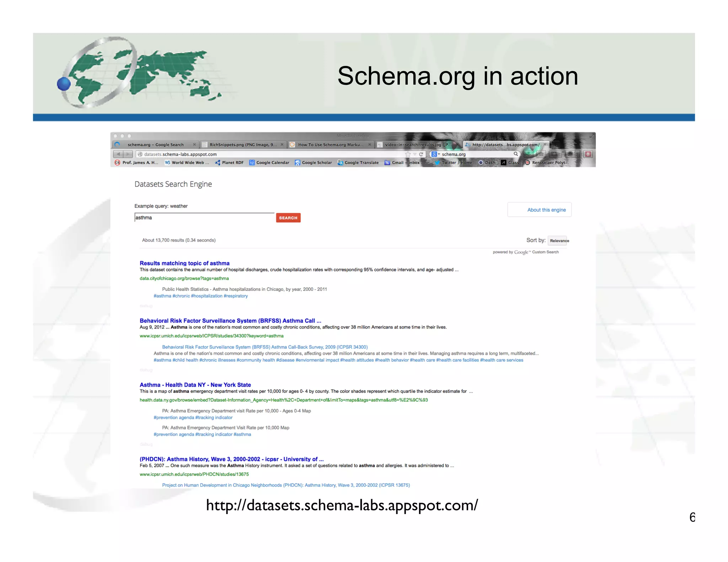Click the red SEARCH button
Image resolution: width=728 pixels, height=562 pixels.
(288, 218)
